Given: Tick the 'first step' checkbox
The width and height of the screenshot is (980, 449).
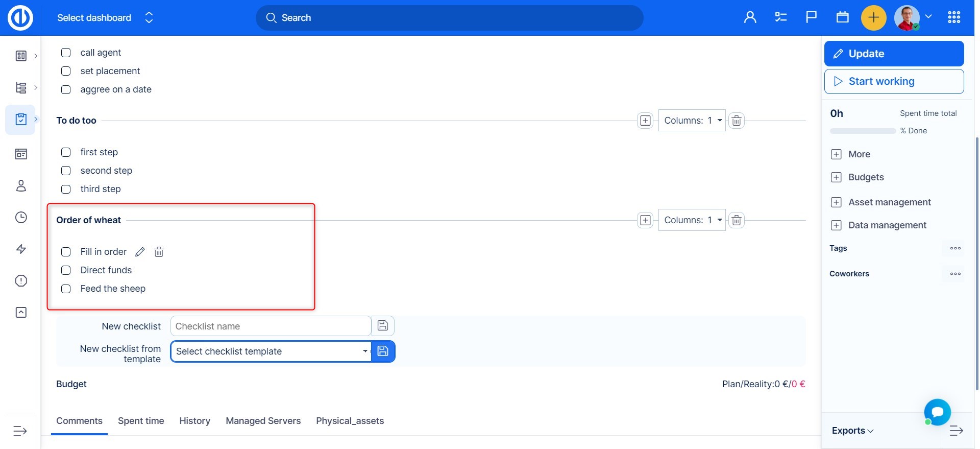Looking at the screenshot, I should (x=66, y=152).
